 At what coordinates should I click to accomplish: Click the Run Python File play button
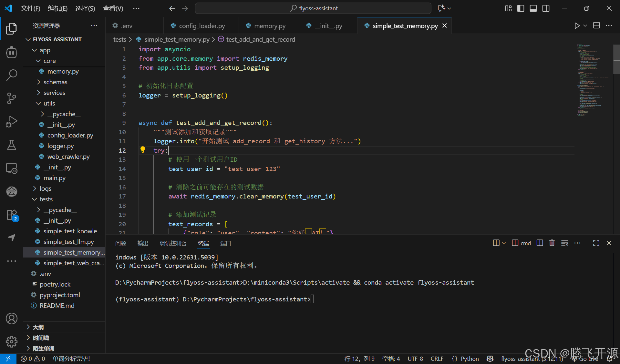pyautogui.click(x=577, y=26)
